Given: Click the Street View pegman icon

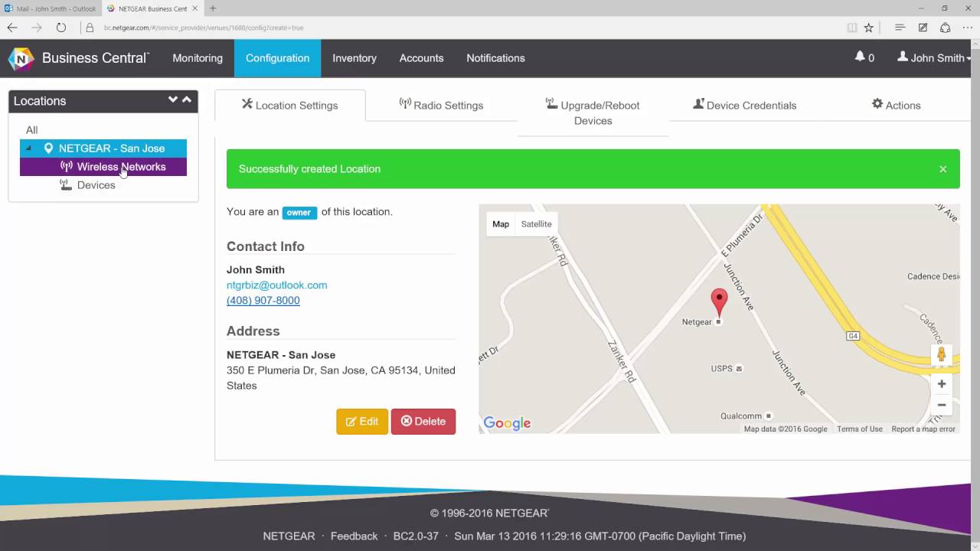Looking at the screenshot, I should coord(942,354).
